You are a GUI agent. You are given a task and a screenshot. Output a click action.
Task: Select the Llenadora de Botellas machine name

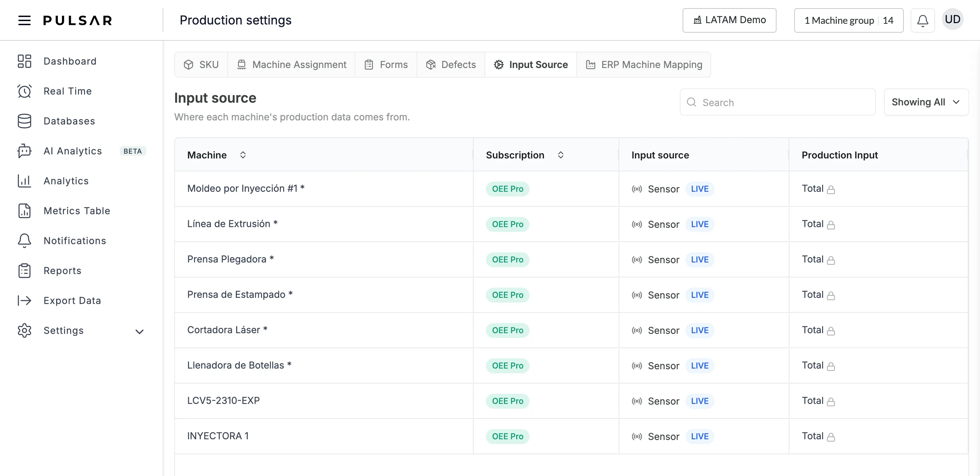pyautogui.click(x=239, y=365)
